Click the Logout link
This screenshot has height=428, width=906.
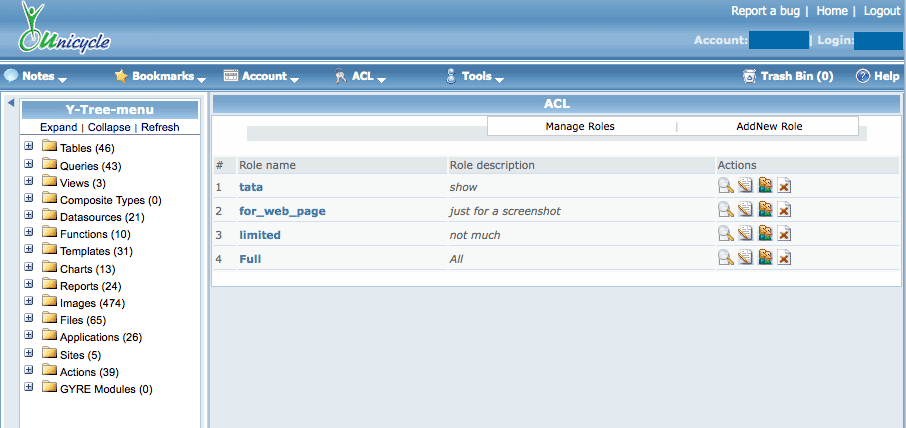[882, 11]
